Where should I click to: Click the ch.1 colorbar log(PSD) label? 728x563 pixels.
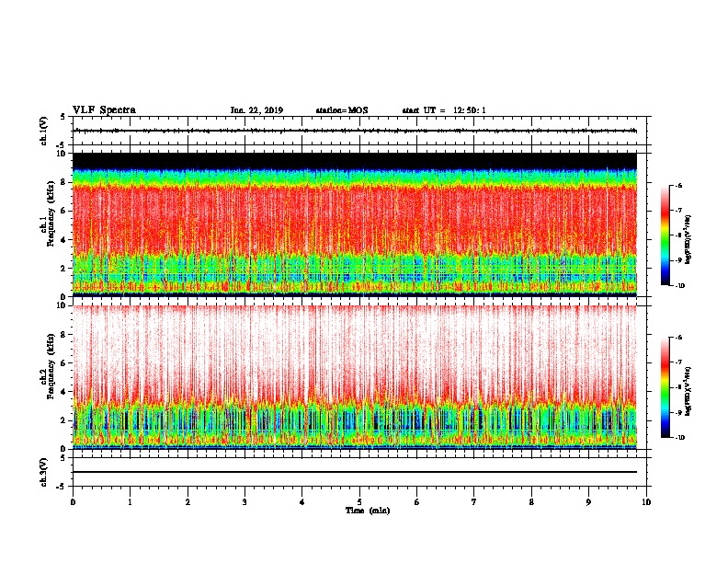(688, 239)
